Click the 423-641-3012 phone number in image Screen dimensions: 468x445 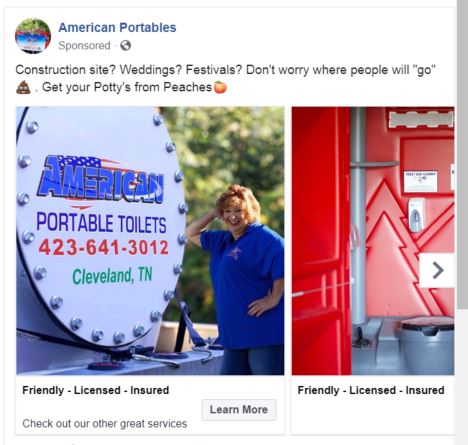[x=104, y=248]
